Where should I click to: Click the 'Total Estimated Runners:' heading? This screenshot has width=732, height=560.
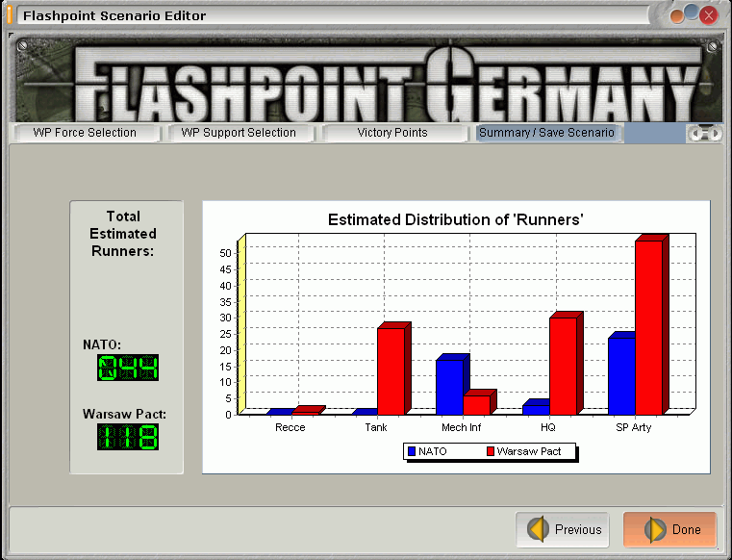[123, 234]
